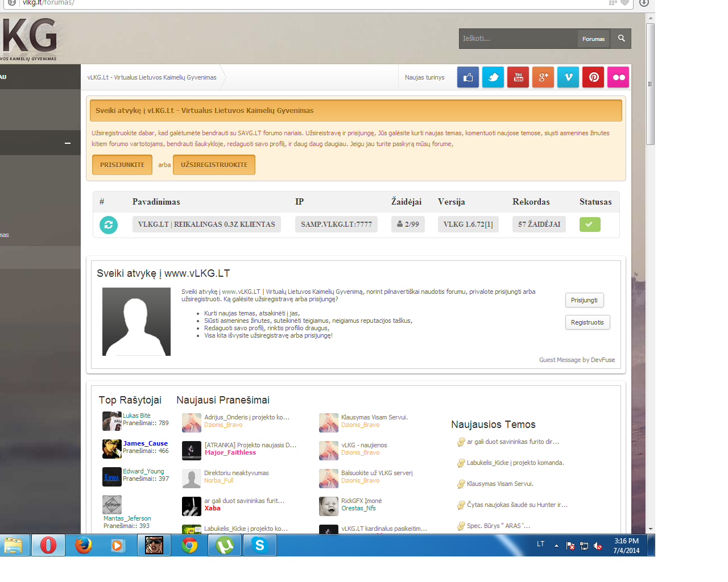
Task: Open the Forumas search scope dropdown
Action: [x=593, y=39]
